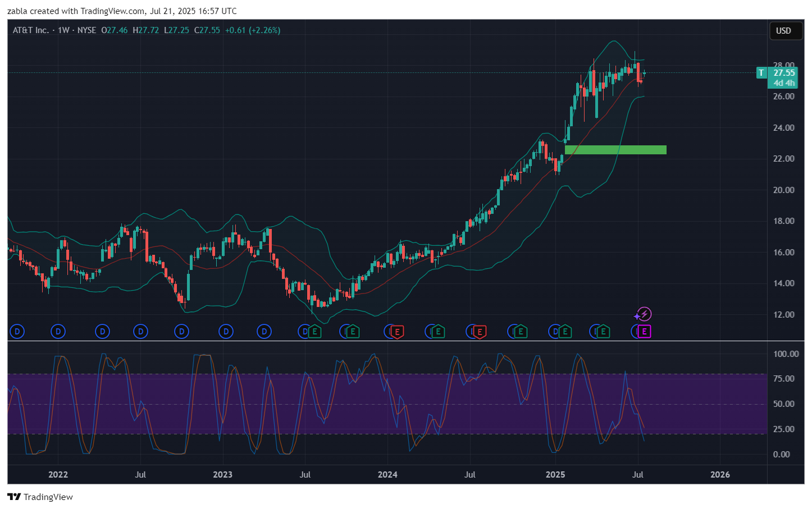Select the green rectangle support zone
812x509 pixels.
615,150
